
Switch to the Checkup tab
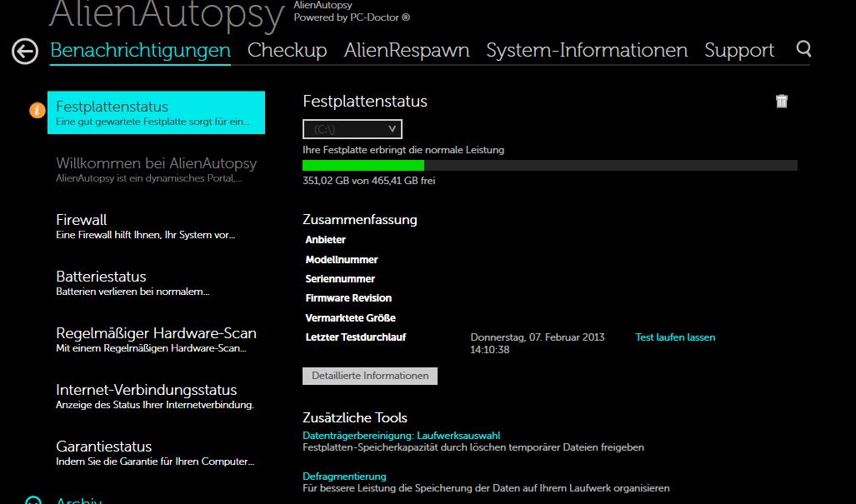coord(288,50)
